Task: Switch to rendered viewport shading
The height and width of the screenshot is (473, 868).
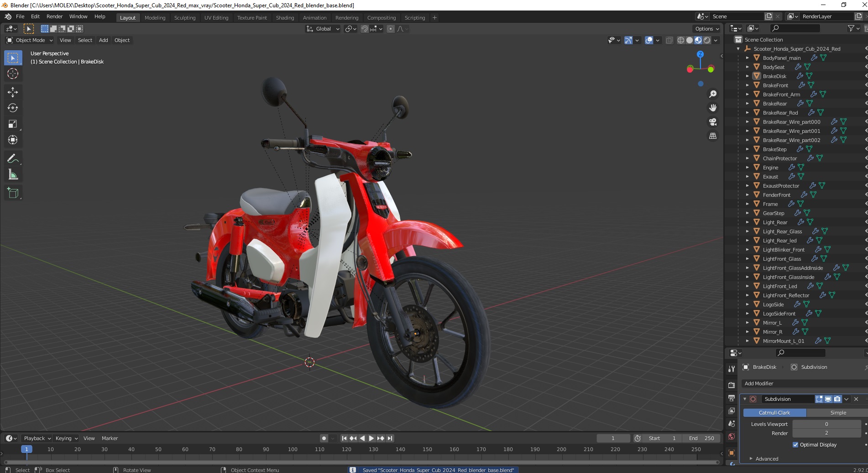Action: click(x=707, y=40)
